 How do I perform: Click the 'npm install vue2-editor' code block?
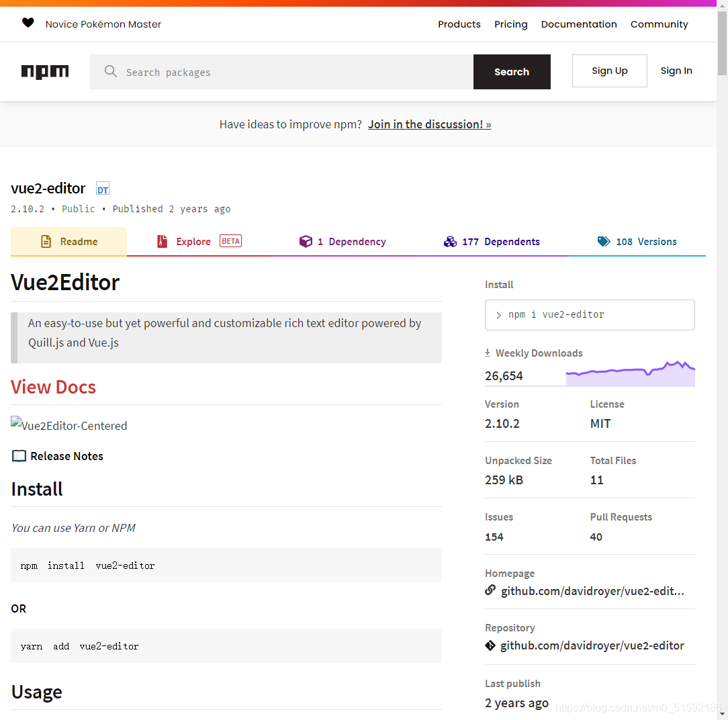click(226, 566)
